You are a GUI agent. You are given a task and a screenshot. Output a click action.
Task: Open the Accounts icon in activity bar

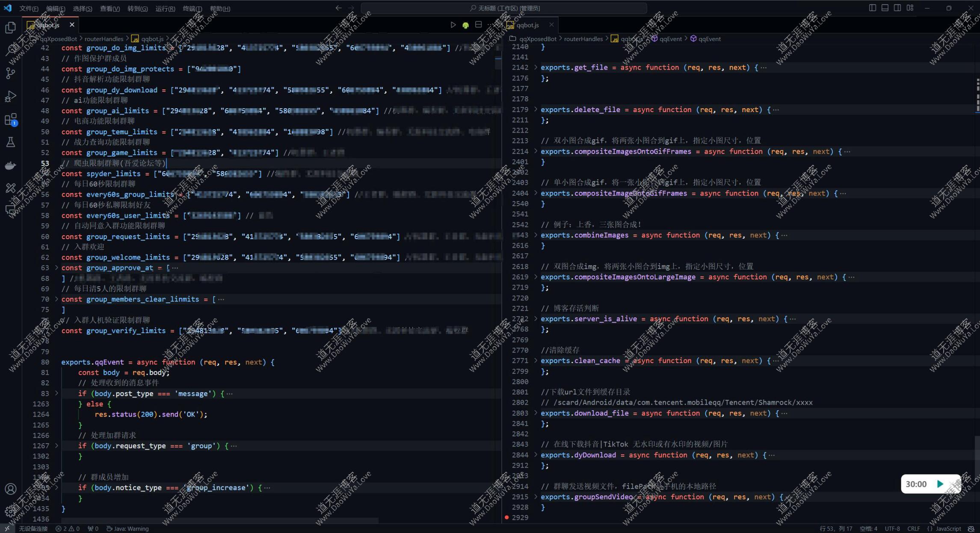(x=11, y=489)
